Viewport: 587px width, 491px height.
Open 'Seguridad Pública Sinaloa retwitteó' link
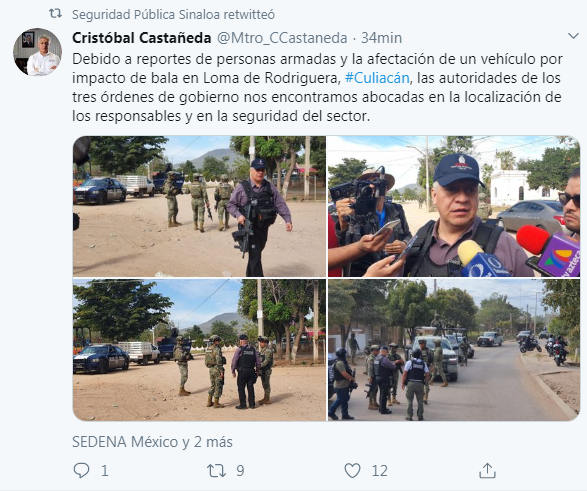173,15
